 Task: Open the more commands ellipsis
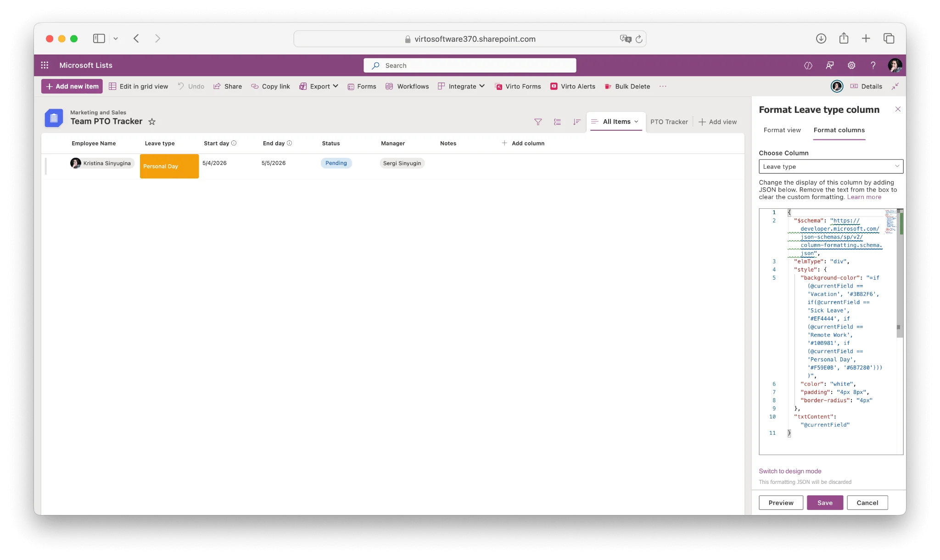(663, 86)
